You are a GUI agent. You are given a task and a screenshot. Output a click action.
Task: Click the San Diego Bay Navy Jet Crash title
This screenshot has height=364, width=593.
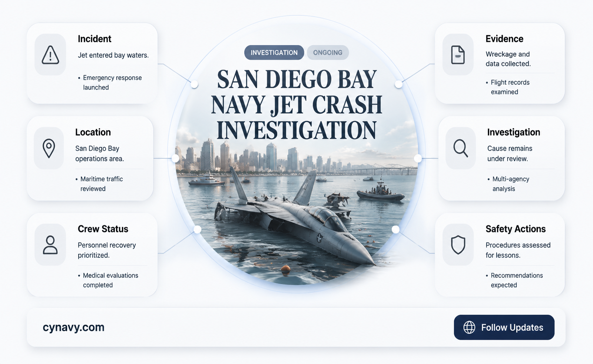[x=296, y=104]
